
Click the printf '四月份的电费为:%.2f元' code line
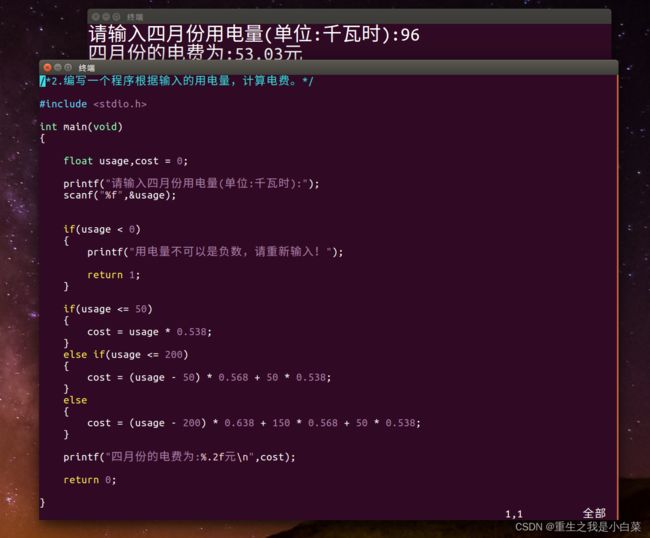[179, 457]
